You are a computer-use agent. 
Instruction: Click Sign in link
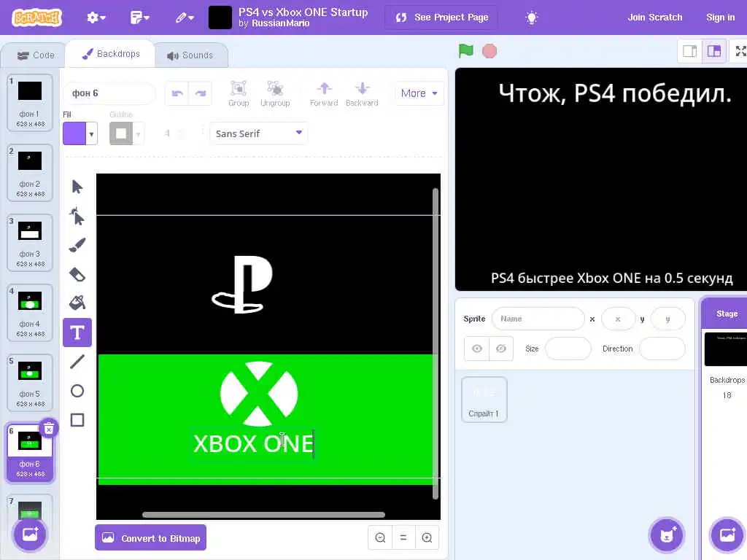tap(720, 17)
